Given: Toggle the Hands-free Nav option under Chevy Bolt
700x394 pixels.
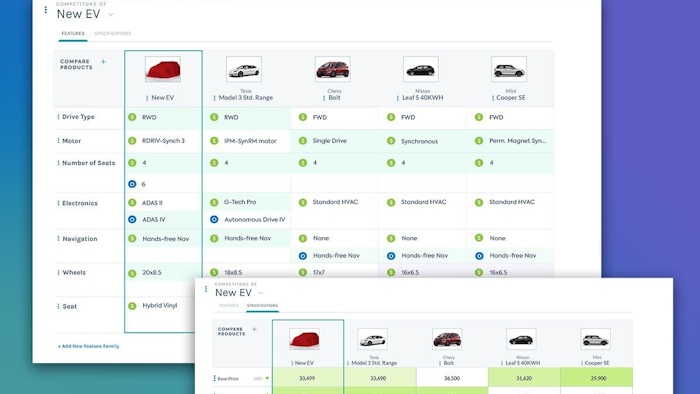Looking at the screenshot, I should pyautogui.click(x=303, y=256).
